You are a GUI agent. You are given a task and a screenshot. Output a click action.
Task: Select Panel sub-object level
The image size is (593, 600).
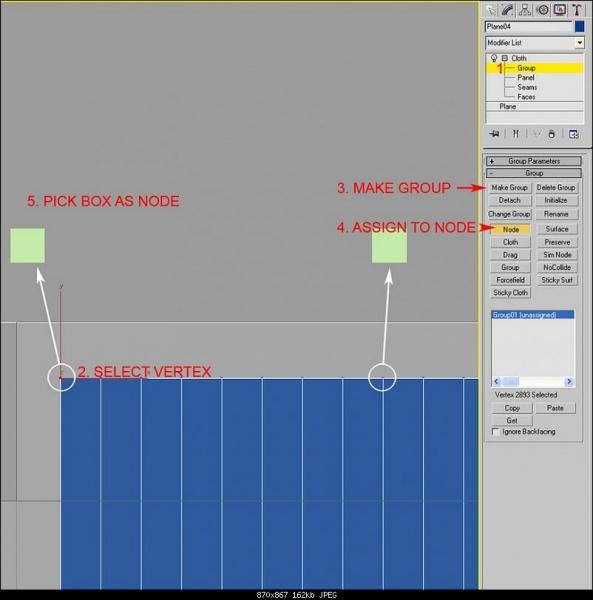526,78
